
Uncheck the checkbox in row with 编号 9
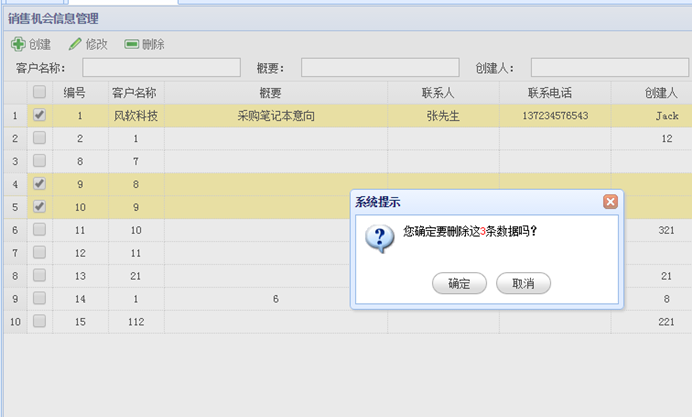coord(39,184)
